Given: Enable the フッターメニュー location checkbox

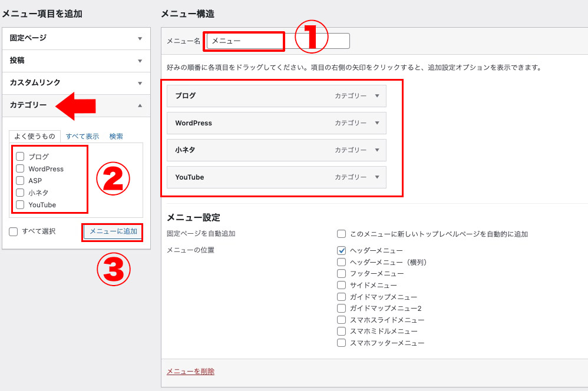Looking at the screenshot, I should click(x=341, y=273).
